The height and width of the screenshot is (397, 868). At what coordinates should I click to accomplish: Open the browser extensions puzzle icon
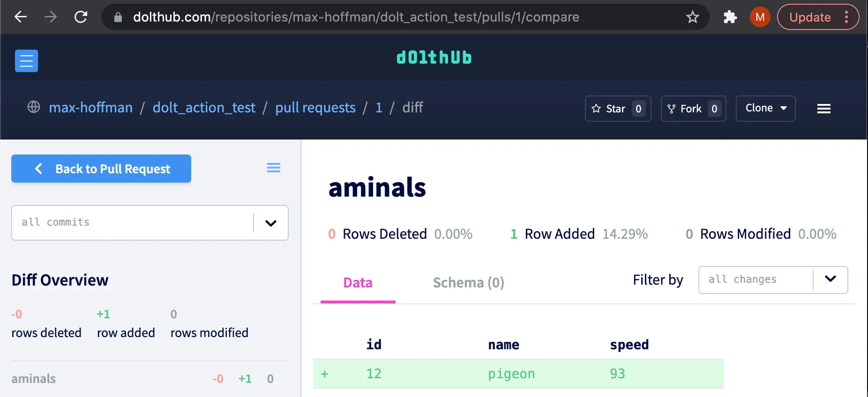click(x=730, y=17)
